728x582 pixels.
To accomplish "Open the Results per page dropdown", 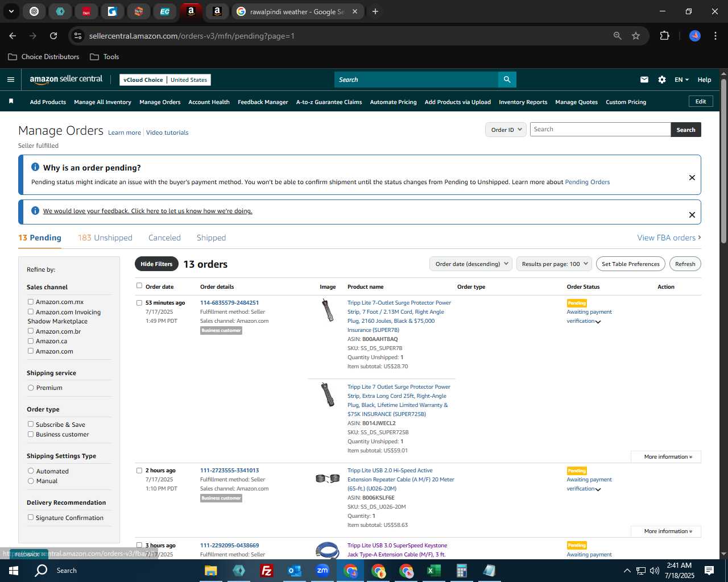I will (x=555, y=264).
